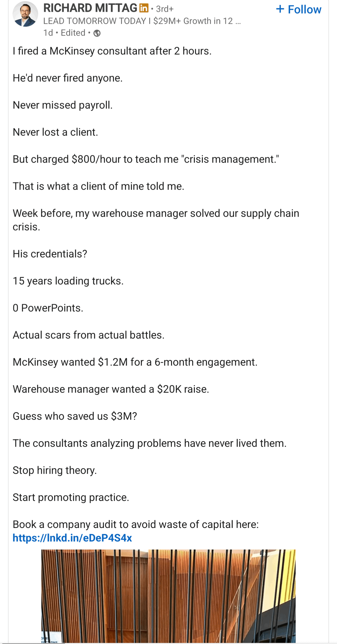Open Richard Mittag's profile photo
The image size is (337, 644).
pos(25,14)
